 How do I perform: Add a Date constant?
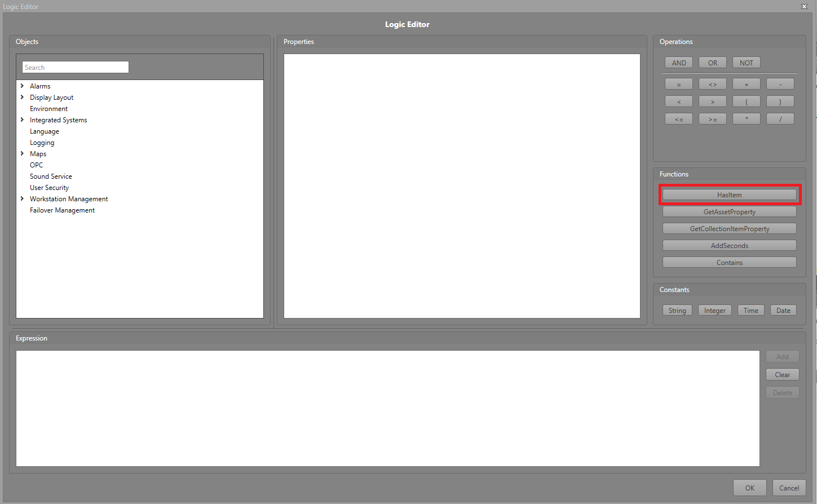783,311
